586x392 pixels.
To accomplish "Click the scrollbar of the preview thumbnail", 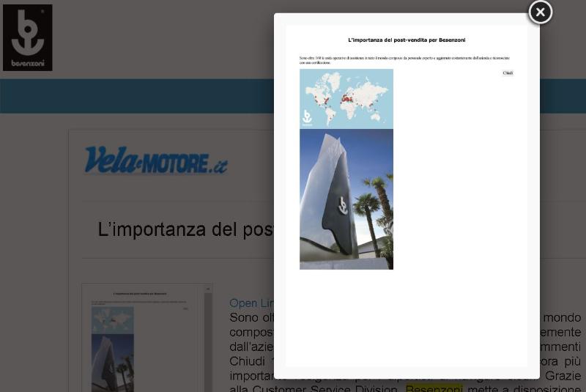I will click(x=208, y=337).
